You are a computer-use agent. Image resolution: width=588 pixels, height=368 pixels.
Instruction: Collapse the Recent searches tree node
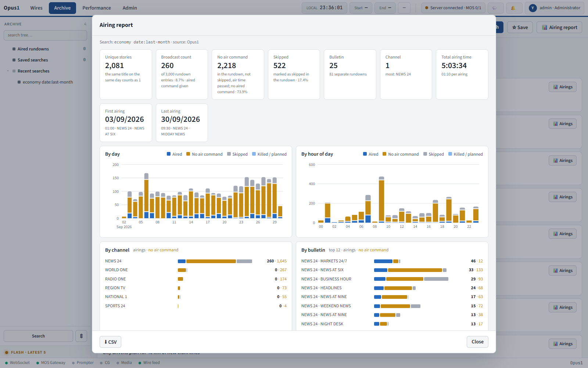click(x=8, y=71)
